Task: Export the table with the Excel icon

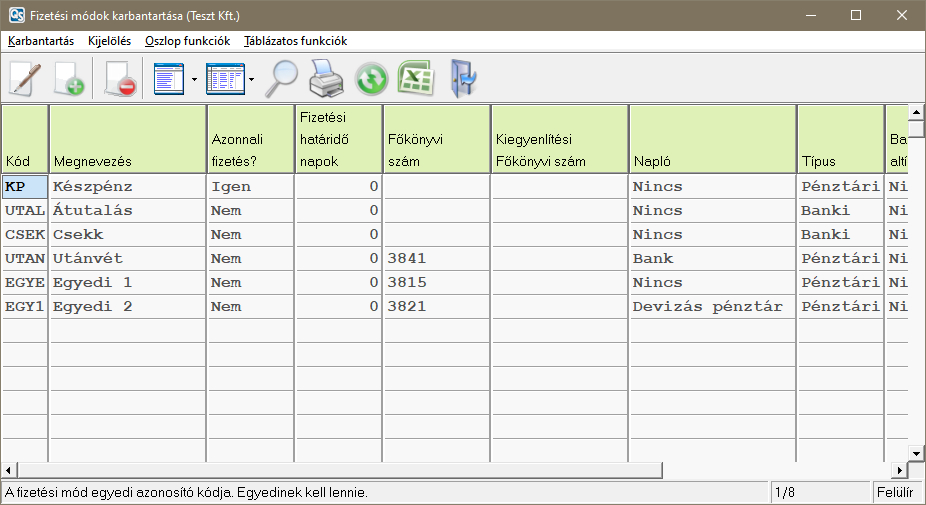Action: 415,78
